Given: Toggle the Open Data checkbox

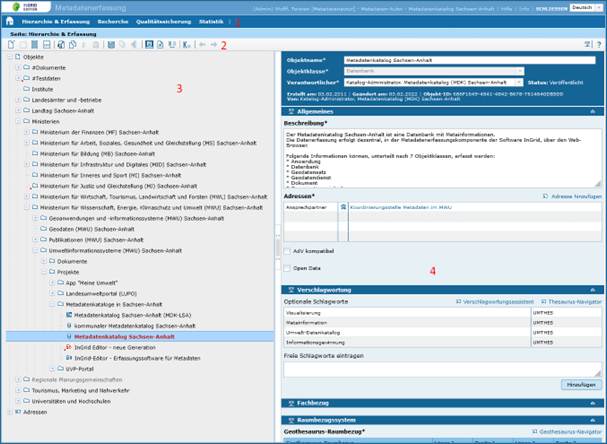Looking at the screenshot, I should [287, 268].
